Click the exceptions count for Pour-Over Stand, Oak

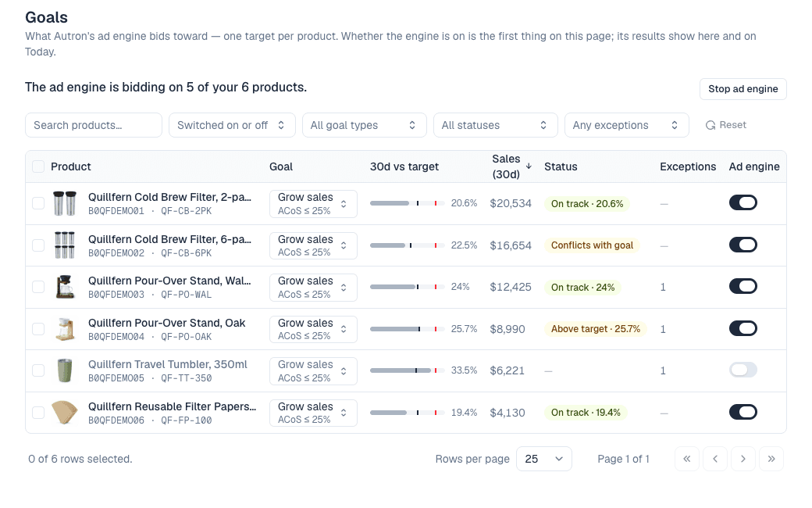tap(663, 329)
